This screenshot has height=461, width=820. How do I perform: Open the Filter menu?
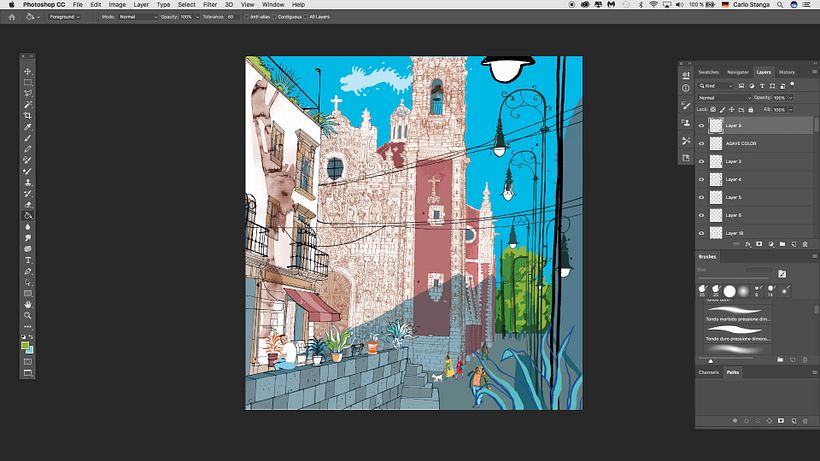210,5
